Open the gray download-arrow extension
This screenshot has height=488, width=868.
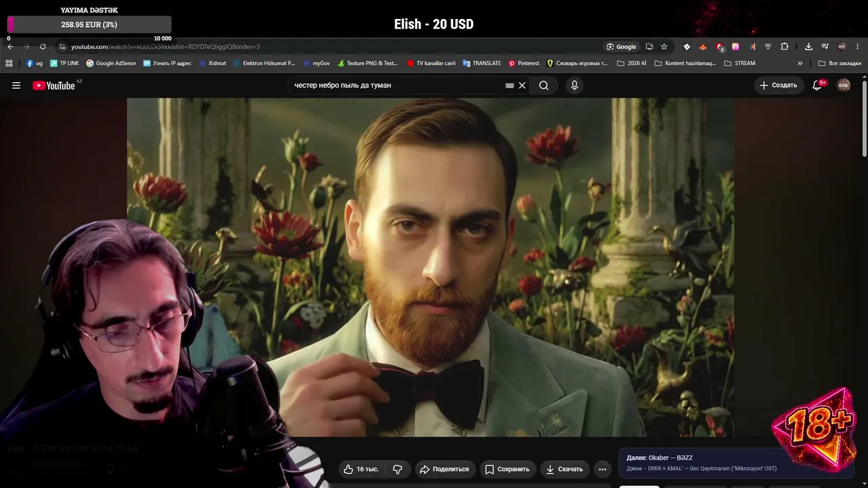tap(768, 47)
